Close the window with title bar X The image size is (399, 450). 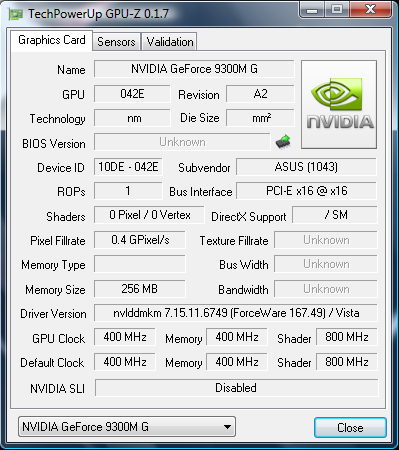[370, 9]
